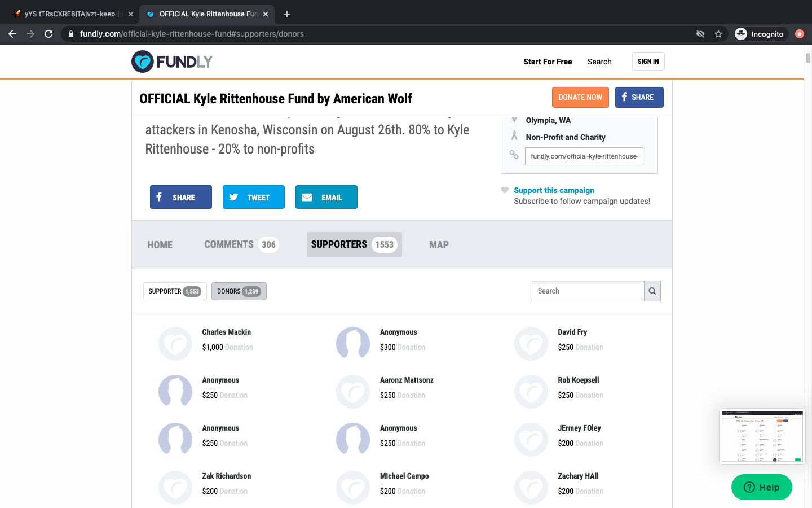Click SIGN IN

point(648,62)
